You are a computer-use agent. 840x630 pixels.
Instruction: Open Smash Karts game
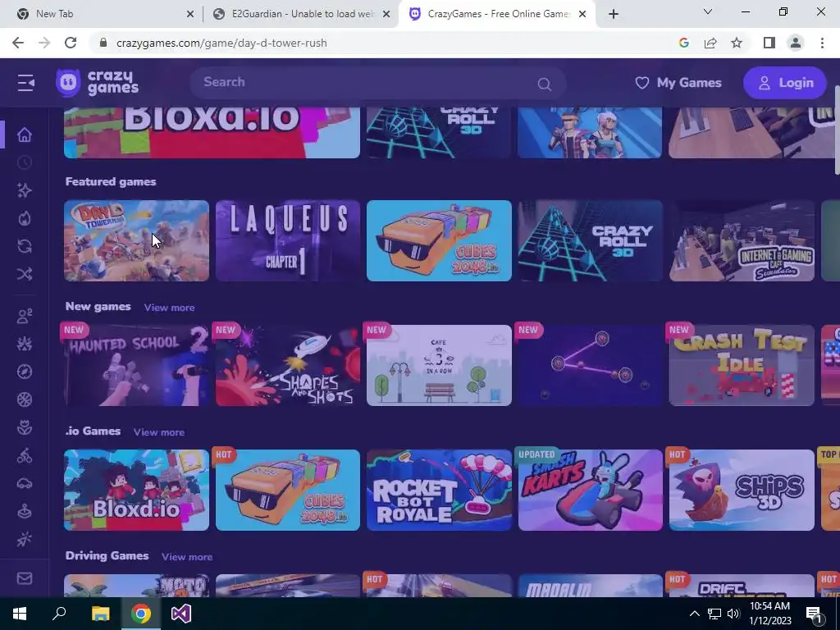click(591, 491)
